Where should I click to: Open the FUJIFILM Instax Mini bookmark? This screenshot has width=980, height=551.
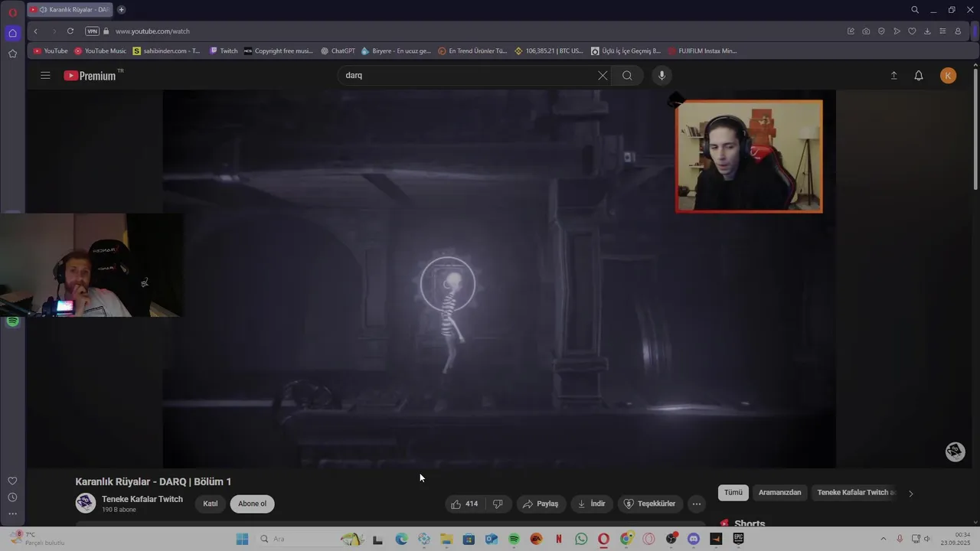[x=702, y=51]
